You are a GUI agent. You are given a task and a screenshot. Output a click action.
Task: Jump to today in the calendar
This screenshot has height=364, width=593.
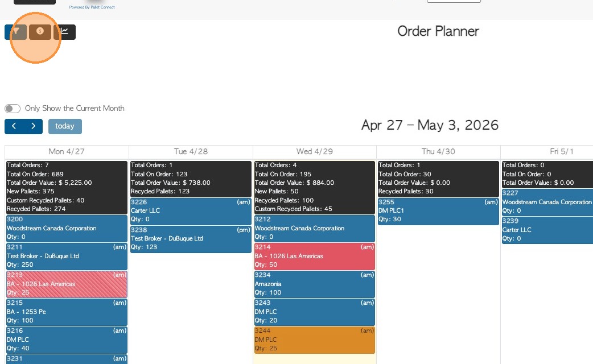[x=65, y=126]
